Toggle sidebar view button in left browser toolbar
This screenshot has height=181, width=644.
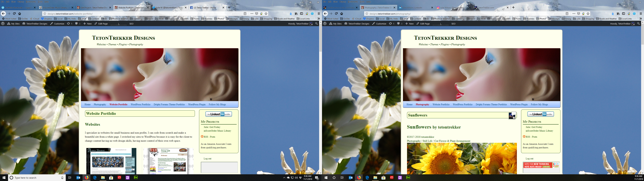pos(302,14)
